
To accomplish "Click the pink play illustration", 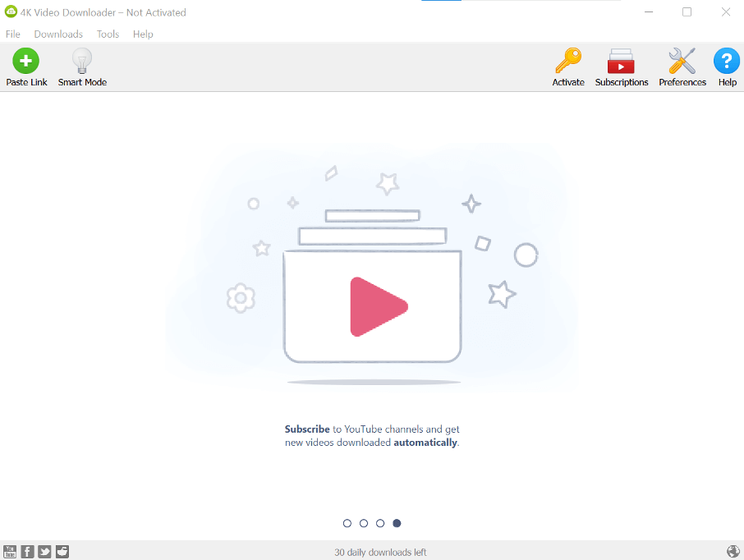I will 379,307.
